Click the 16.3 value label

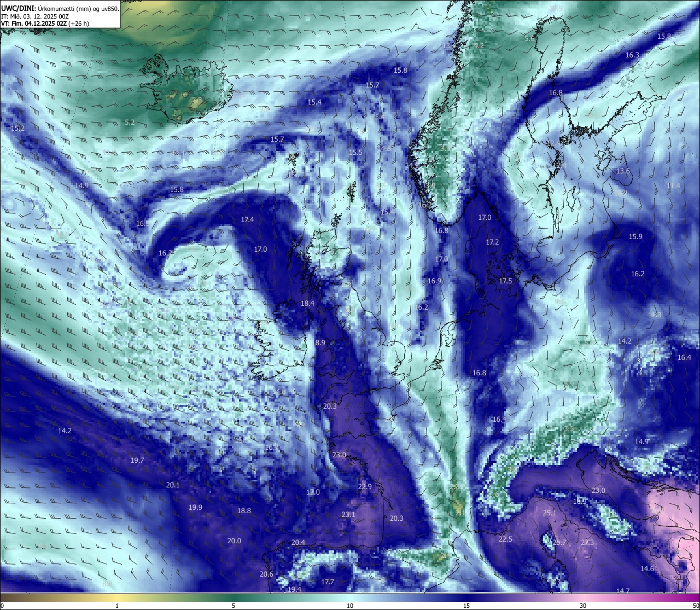632,55
